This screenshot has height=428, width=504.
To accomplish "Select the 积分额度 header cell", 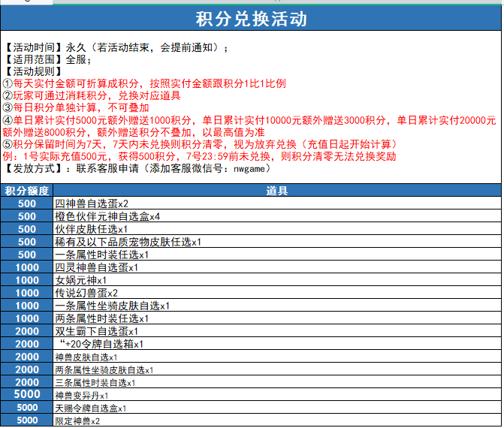I will point(27,191).
